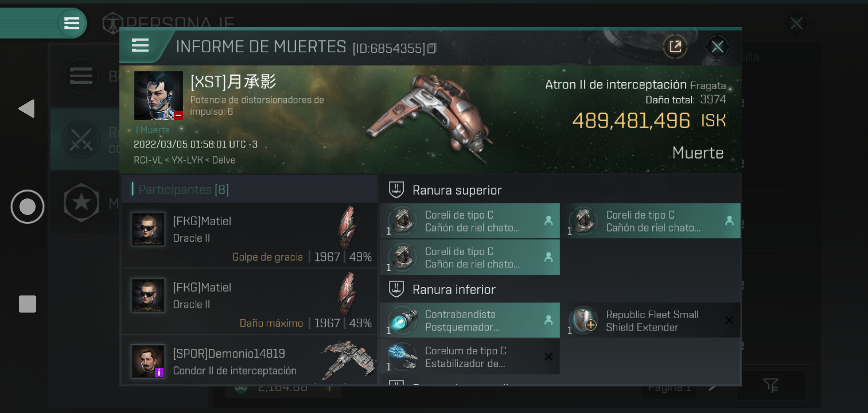The image size is (868, 413).
Task: Select the Contrabandista Postquemador module
Action: click(x=470, y=320)
